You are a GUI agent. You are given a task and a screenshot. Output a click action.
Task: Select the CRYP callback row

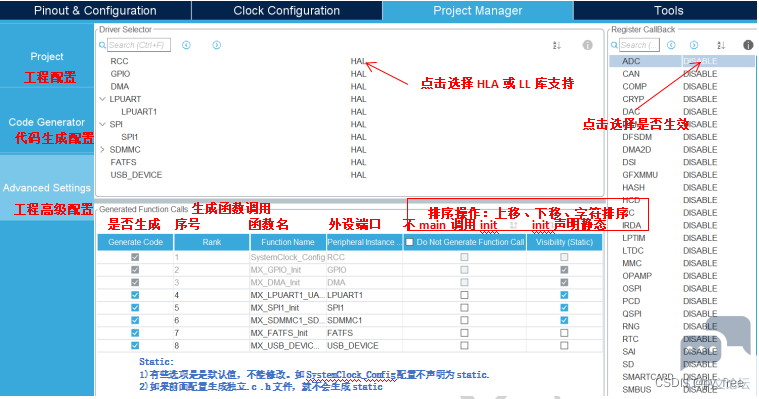click(682, 99)
